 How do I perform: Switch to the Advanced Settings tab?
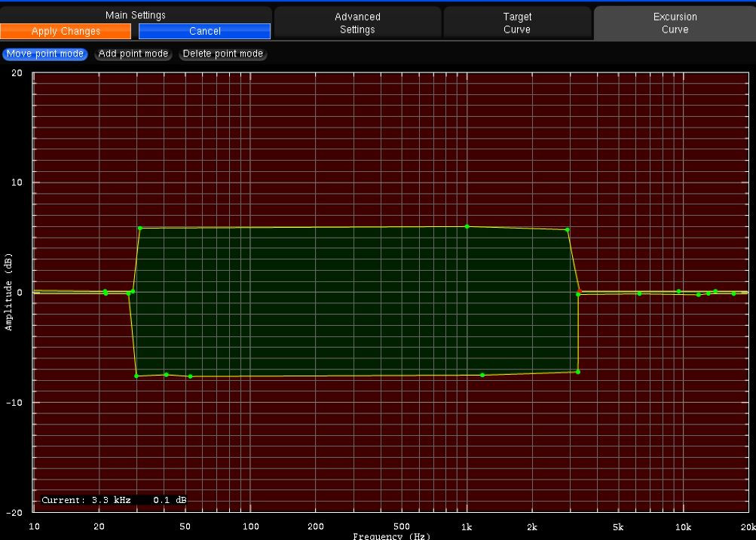pyautogui.click(x=357, y=23)
